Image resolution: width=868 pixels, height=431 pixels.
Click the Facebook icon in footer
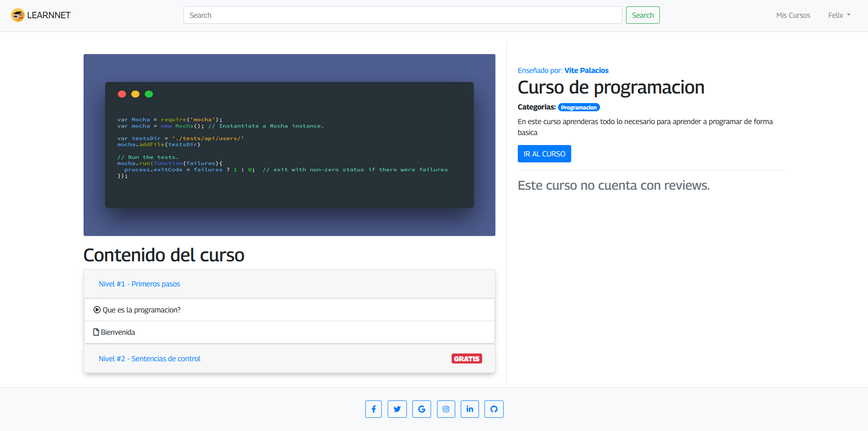[x=373, y=409]
